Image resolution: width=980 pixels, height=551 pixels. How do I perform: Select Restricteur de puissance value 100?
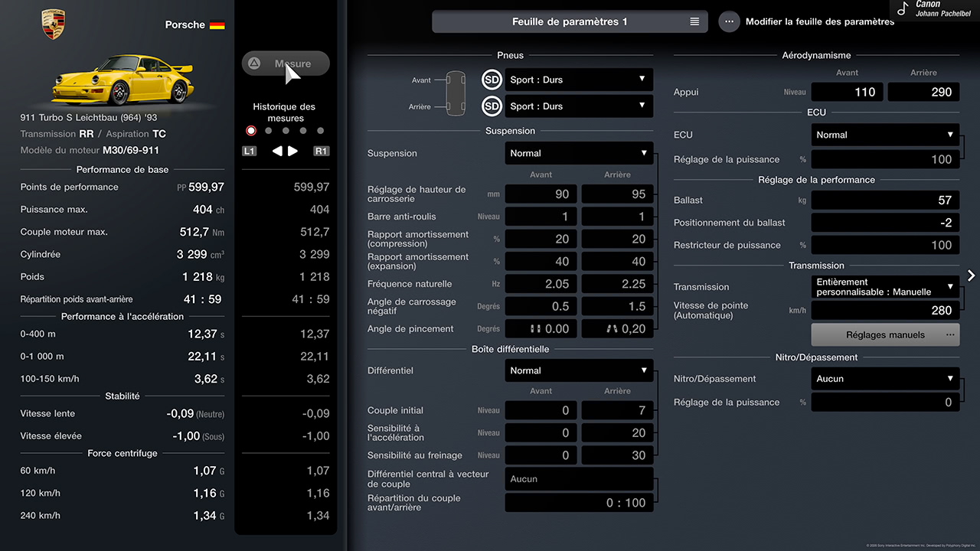pyautogui.click(x=886, y=245)
